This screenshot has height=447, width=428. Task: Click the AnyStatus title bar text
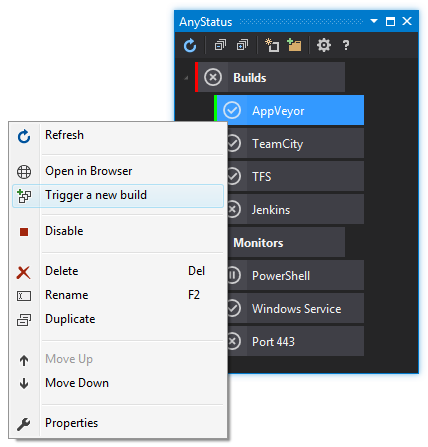206,22
